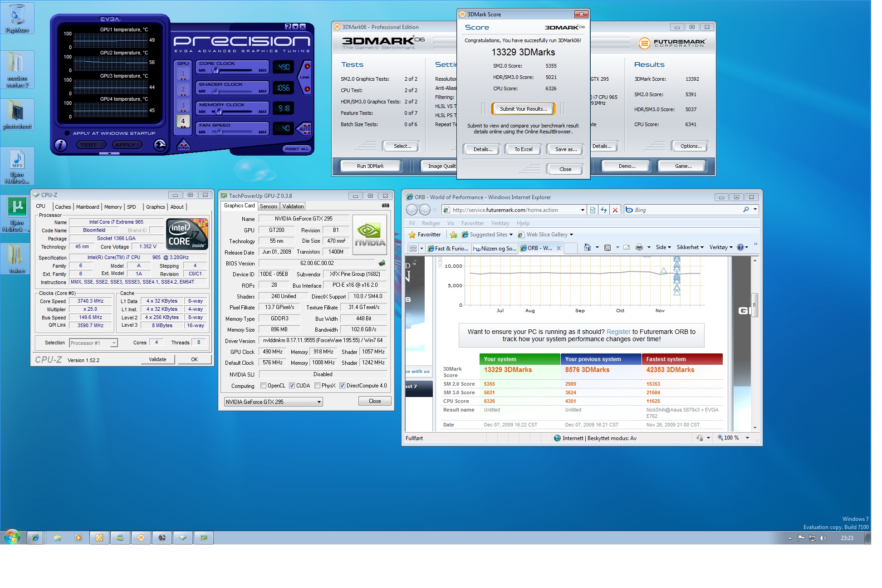Select GPU 3 in Precision

[x=183, y=105]
